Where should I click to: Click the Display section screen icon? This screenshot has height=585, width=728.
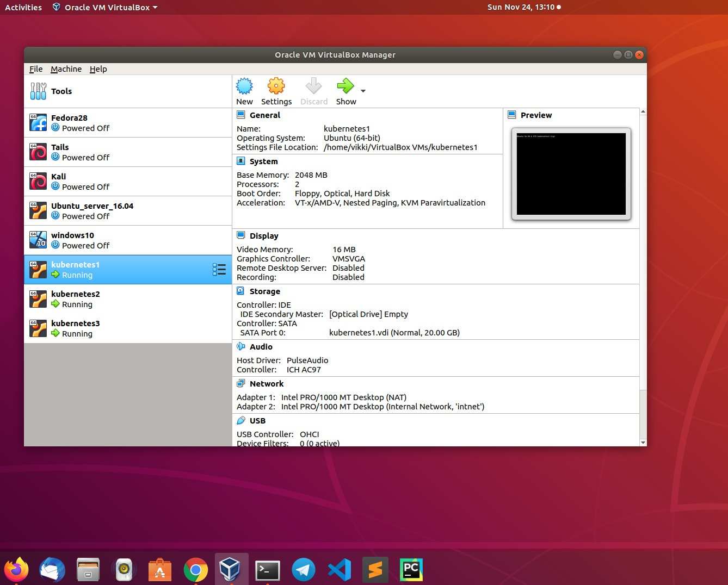[241, 235]
